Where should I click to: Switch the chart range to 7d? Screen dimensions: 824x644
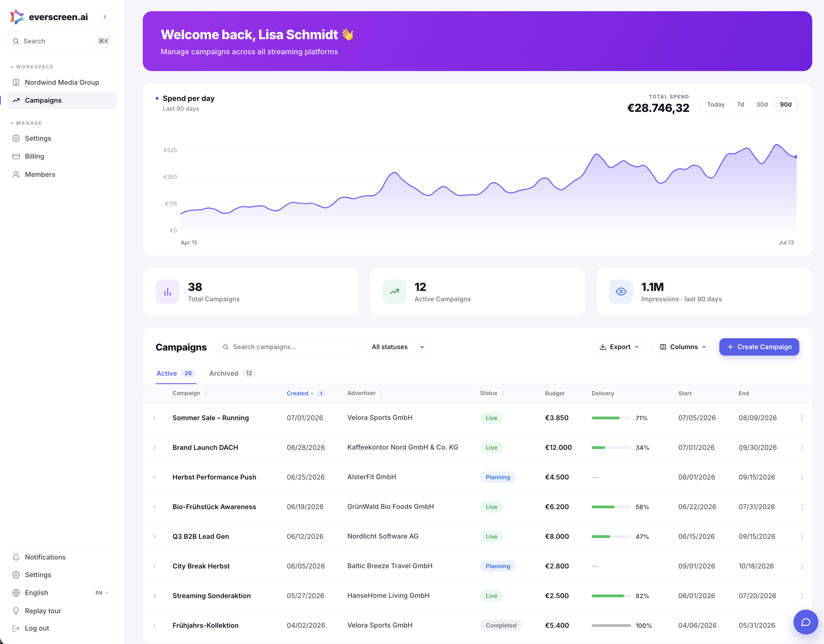click(740, 104)
